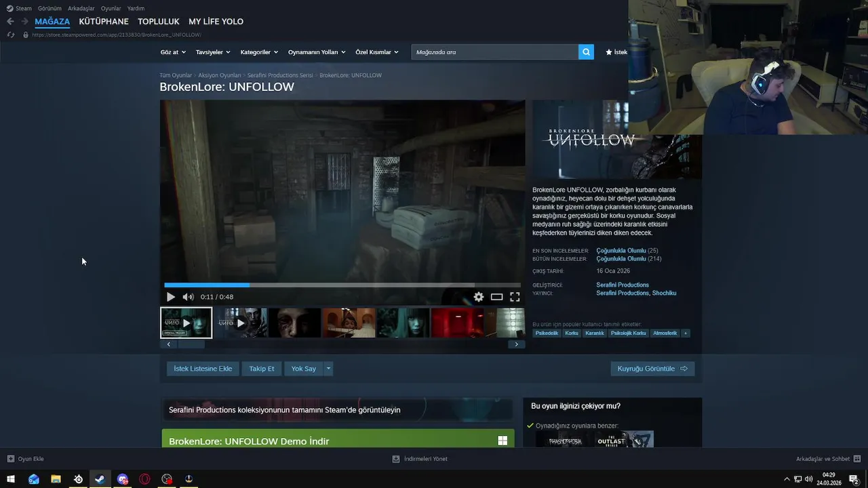Open the MAĞAZA tab
Screen dimensions: 868x488
point(52,22)
